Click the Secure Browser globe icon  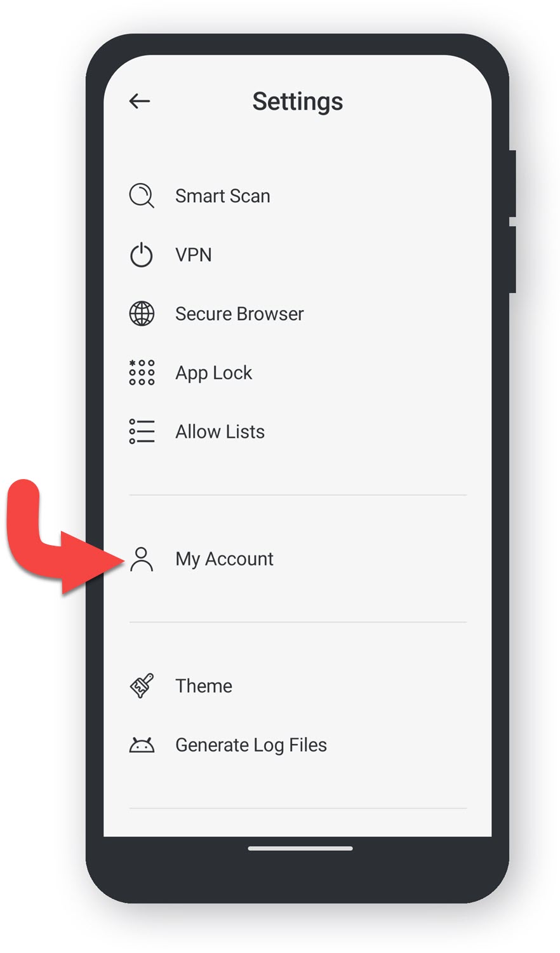[x=142, y=314]
